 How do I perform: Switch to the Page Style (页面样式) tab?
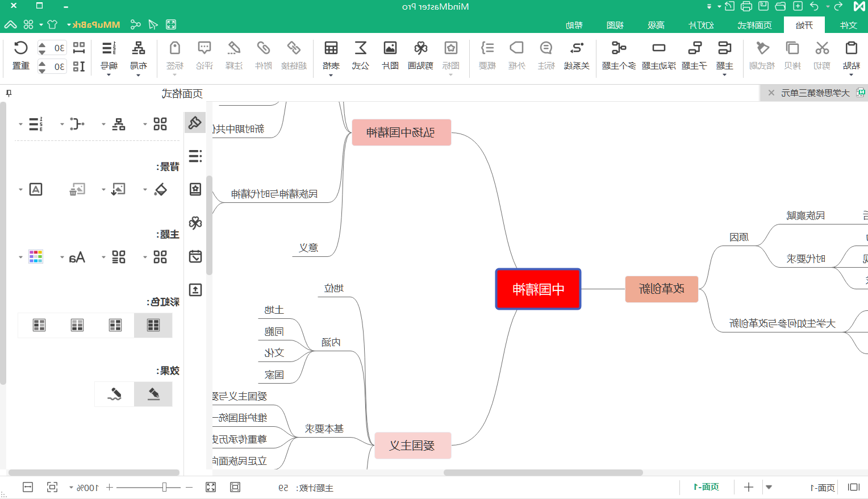(x=754, y=25)
